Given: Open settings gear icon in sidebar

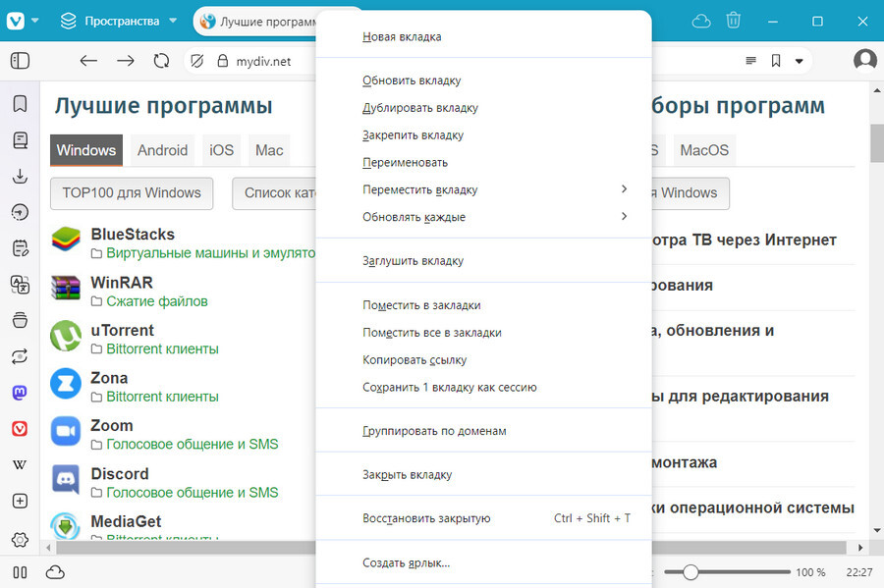Looking at the screenshot, I should click(20, 540).
